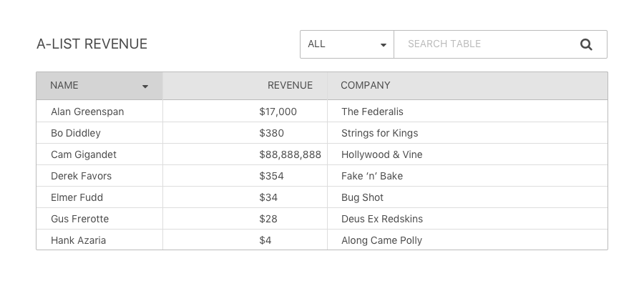Sort by the REVENUE column header
Screen dimensions: 644x286
coord(290,85)
